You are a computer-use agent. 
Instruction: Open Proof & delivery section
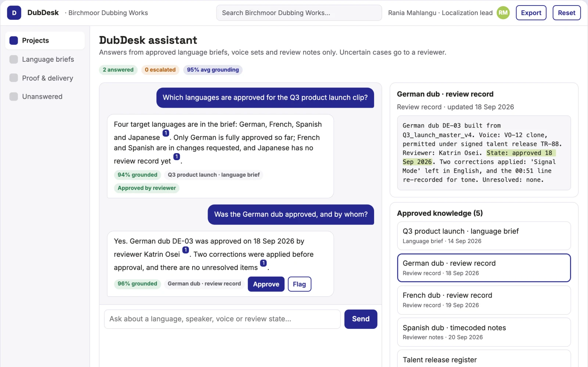click(x=45, y=78)
